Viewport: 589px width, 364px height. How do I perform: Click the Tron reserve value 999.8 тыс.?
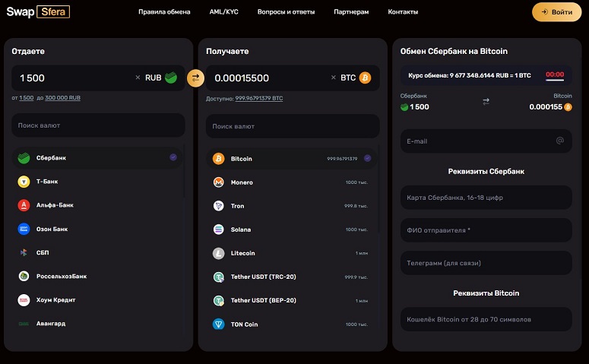tap(356, 206)
